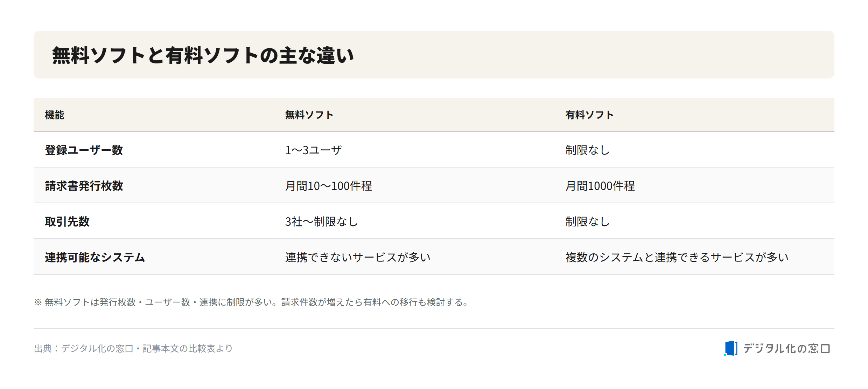868x389 pixels.
Task: Click the 出典 source citation text
Action: click(x=133, y=348)
